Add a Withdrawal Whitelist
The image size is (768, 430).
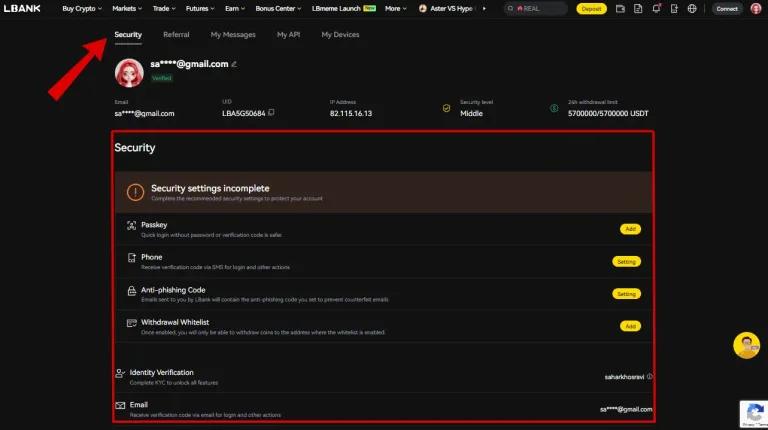click(x=630, y=326)
